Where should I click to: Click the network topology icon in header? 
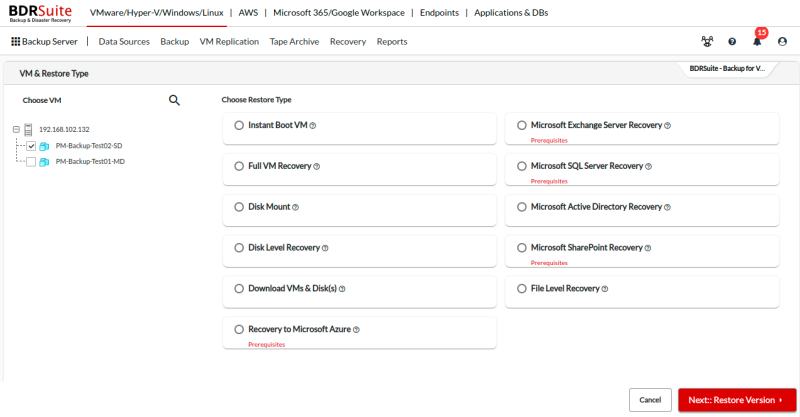point(707,42)
